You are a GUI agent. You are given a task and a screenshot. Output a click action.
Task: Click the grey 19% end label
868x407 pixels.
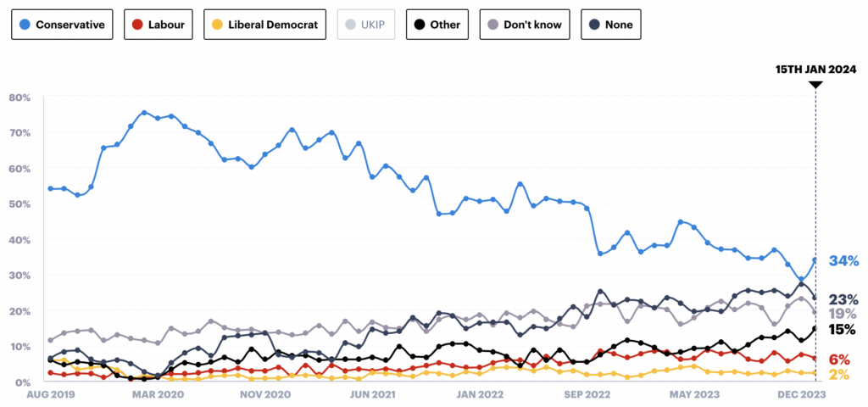tap(843, 313)
